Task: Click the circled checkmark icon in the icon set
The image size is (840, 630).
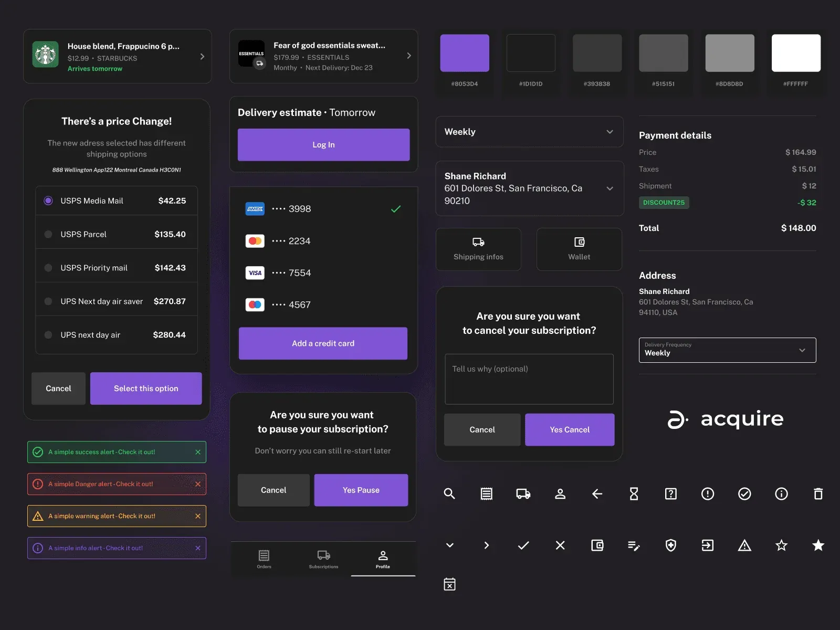Action: pos(744,493)
